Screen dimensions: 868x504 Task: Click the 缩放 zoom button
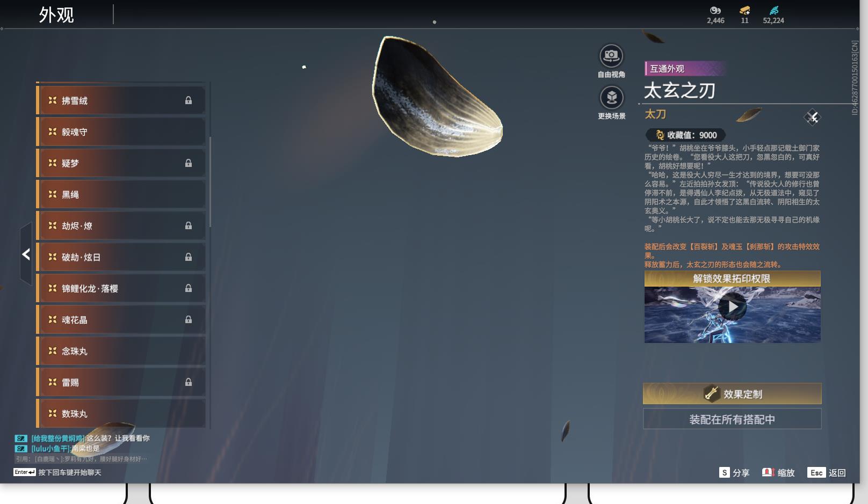778,472
